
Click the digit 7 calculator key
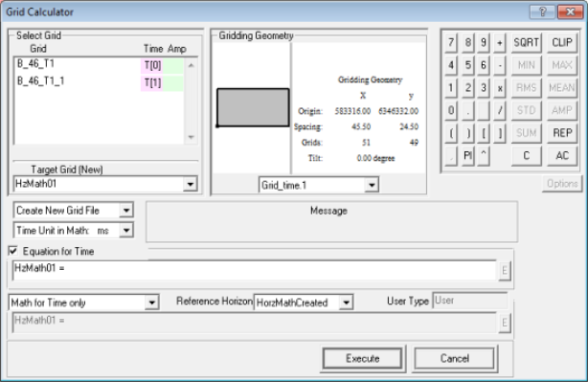tap(451, 43)
